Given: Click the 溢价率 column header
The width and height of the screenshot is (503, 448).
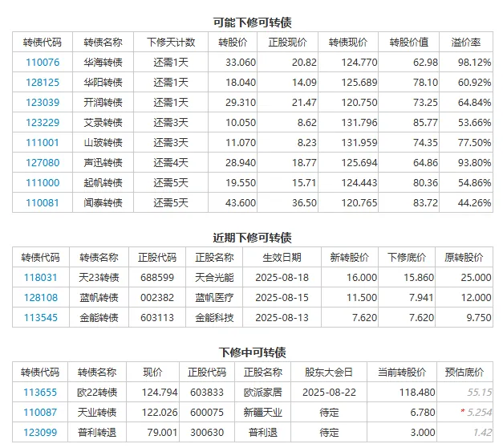Looking at the screenshot, I should (x=466, y=42).
